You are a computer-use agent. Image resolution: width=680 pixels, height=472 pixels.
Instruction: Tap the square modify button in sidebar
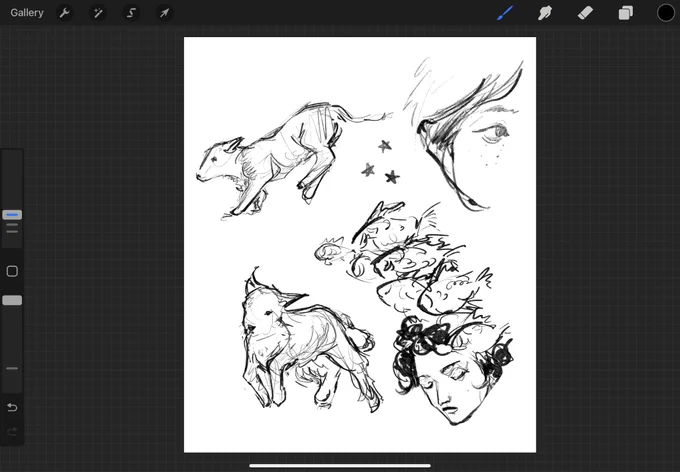(x=12, y=271)
